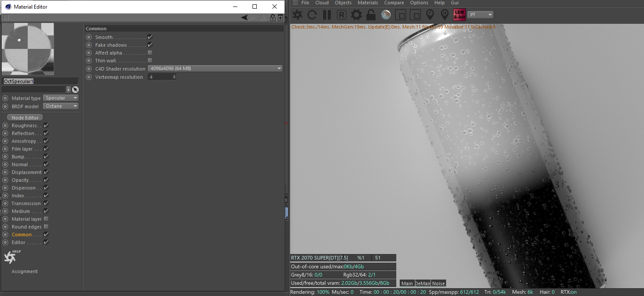This screenshot has width=644, height=296.
Task: Click the Octane send scene icon
Action: tap(298, 15)
